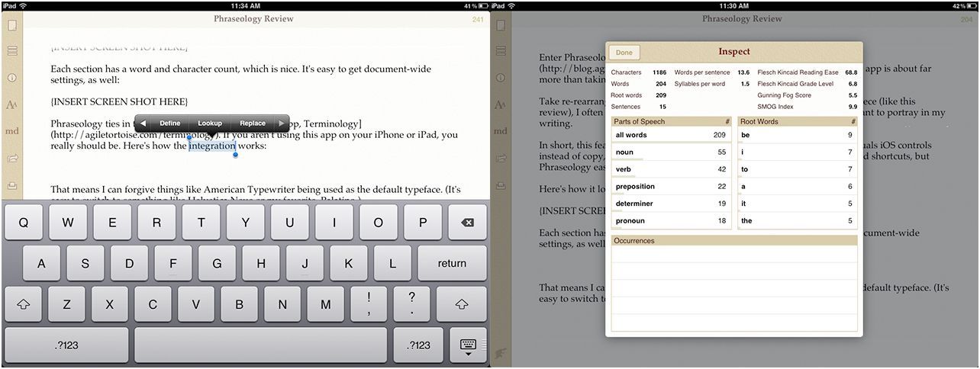Image resolution: width=980 pixels, height=369 pixels.
Task: Tap Done to close the Inspect popover
Action: coord(624,53)
